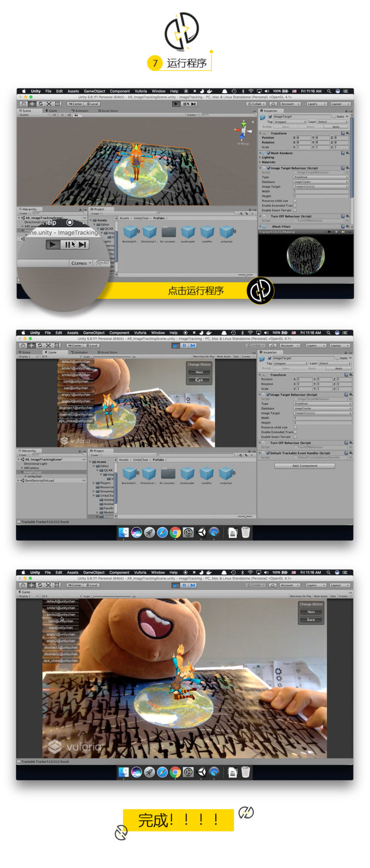The height and width of the screenshot is (868, 370).
Task: Click Play button in top Unity window
Action: point(176,104)
